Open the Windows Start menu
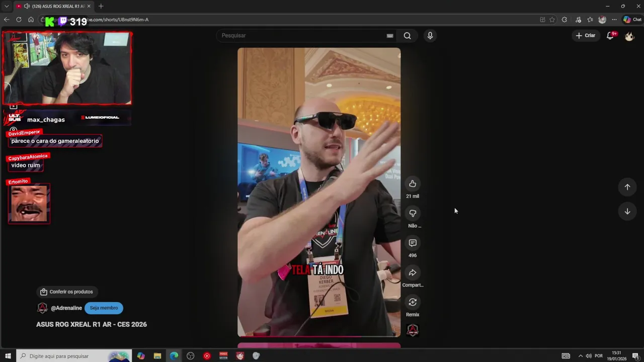The height and width of the screenshot is (362, 644). point(8,356)
